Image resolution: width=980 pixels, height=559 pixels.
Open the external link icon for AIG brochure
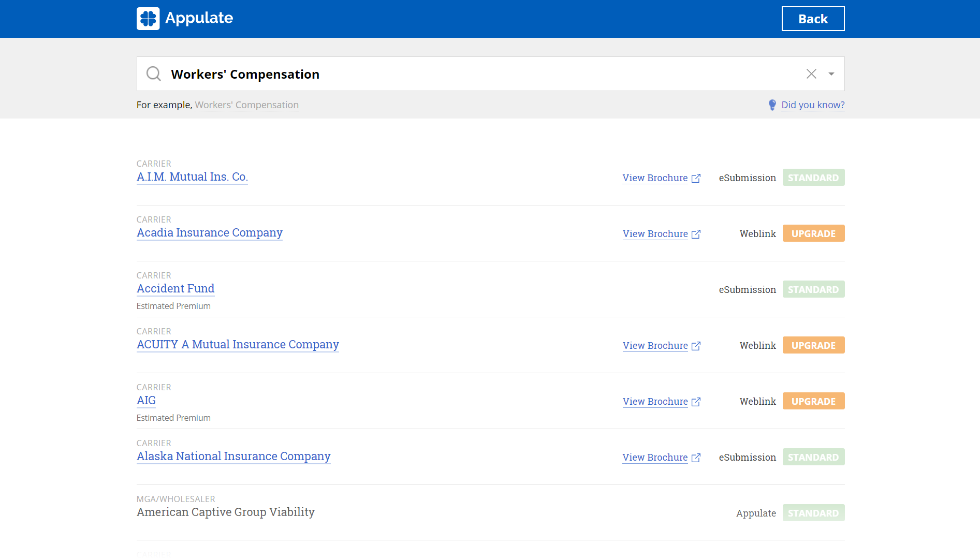point(696,402)
